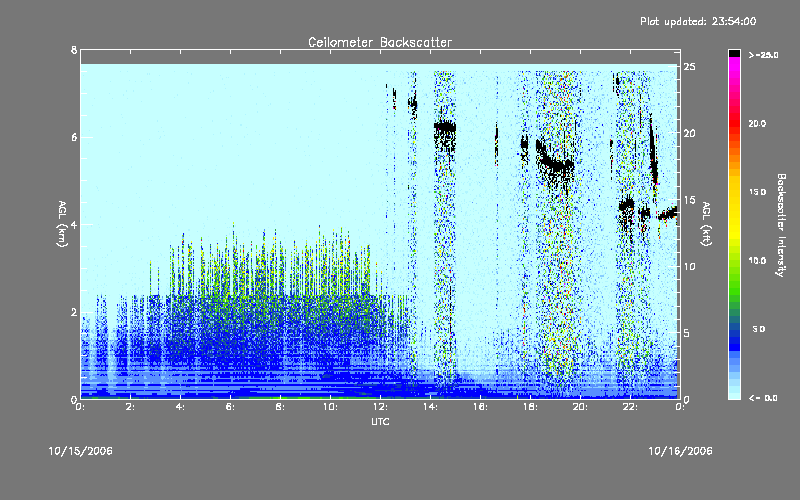Click the 6 tick on the km axis
Viewport: 800px width, 500px height.
[x=74, y=137]
